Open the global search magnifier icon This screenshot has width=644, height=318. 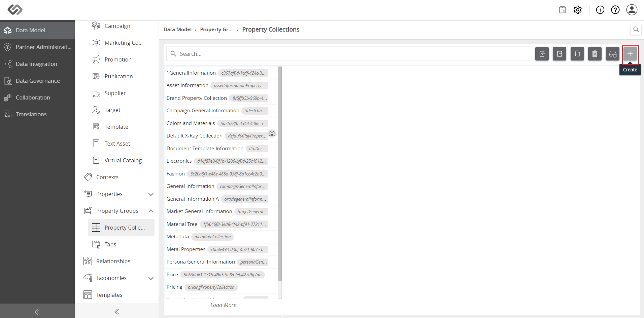pos(636,29)
